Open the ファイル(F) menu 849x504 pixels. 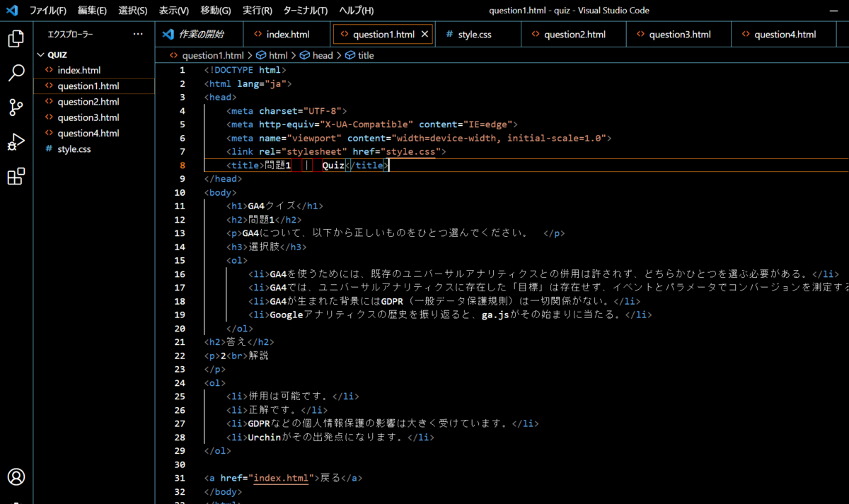click(x=48, y=11)
